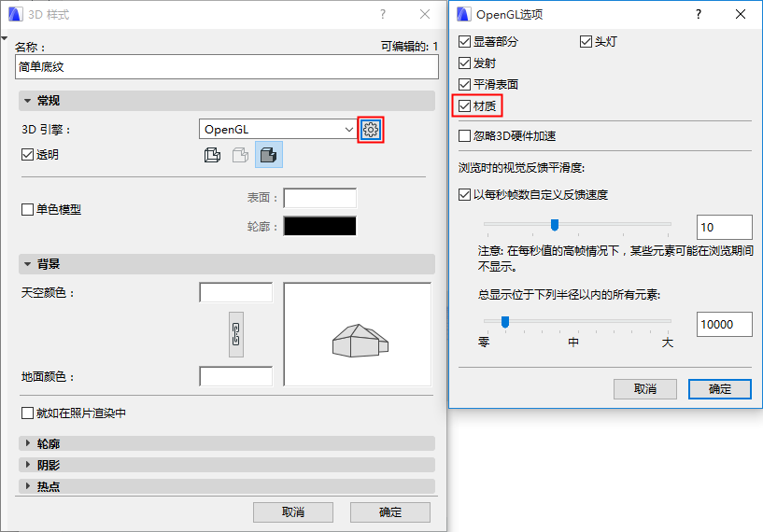Enable 忽略3D硬件加速 checkbox
Image resolution: width=763 pixels, height=532 pixels.
[x=465, y=135]
